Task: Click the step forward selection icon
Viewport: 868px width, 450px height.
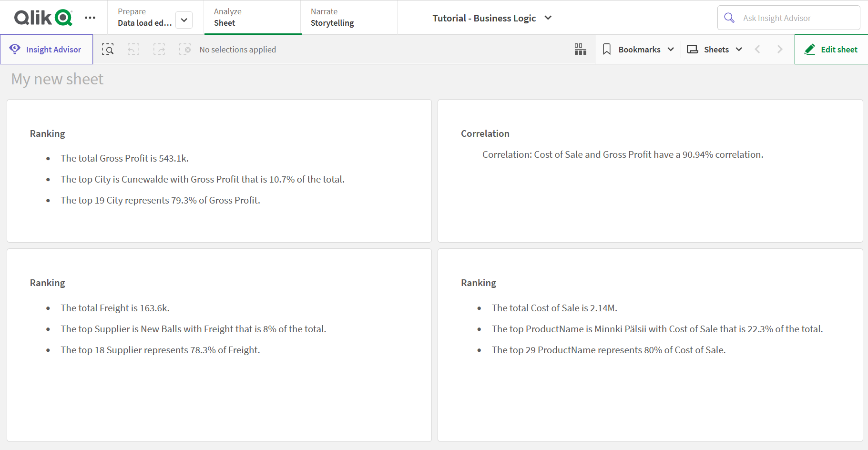Action: coord(159,50)
